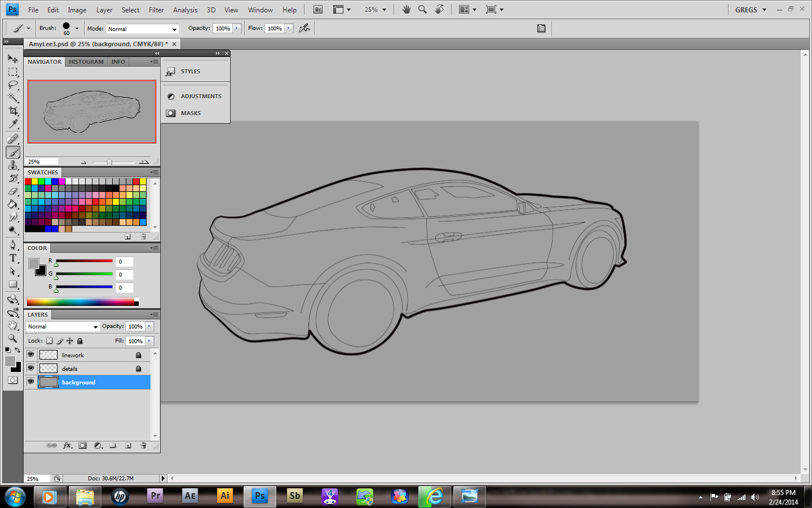812x508 pixels.
Task: Choose the Eraser tool
Action: tap(13, 191)
